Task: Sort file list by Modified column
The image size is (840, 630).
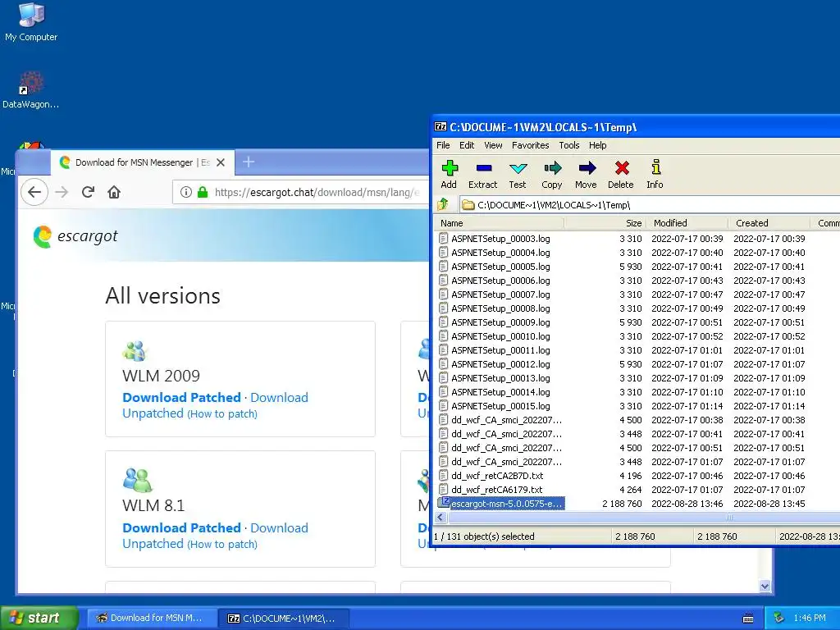Action: [687, 223]
